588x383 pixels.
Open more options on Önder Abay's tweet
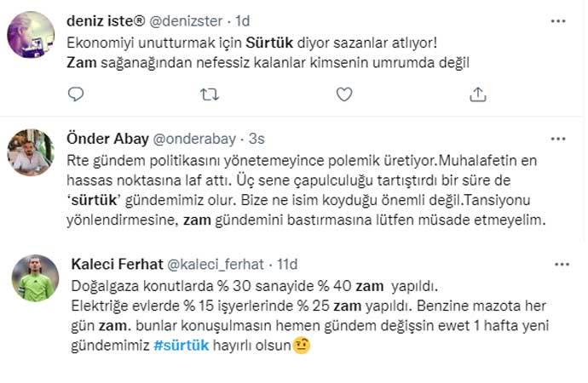(558, 138)
